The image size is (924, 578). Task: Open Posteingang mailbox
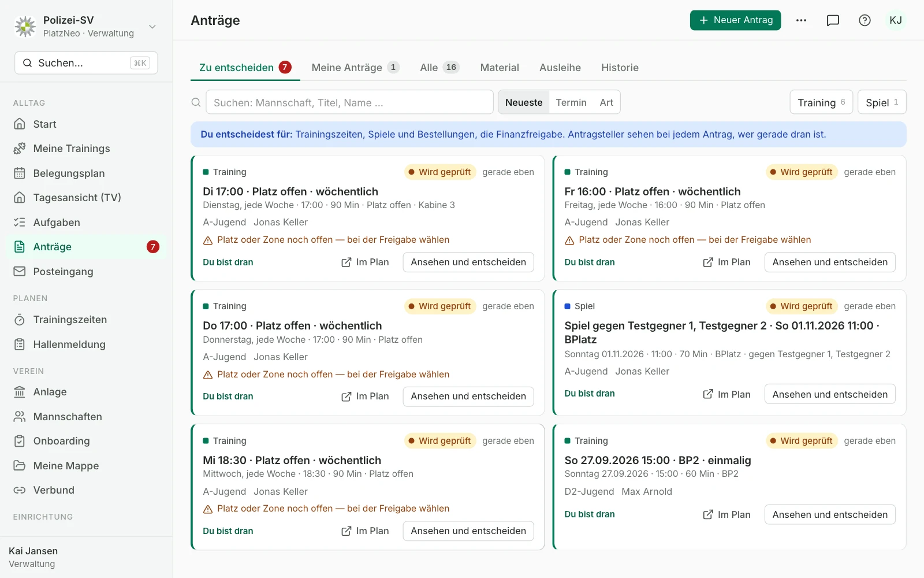tap(86, 272)
